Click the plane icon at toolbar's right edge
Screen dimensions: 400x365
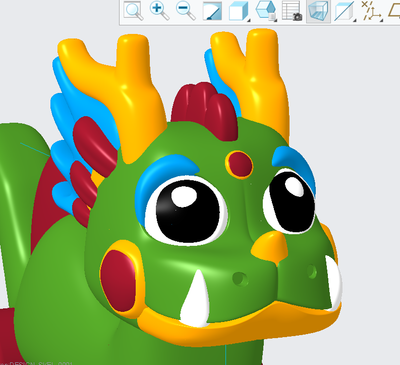[x=394, y=11]
